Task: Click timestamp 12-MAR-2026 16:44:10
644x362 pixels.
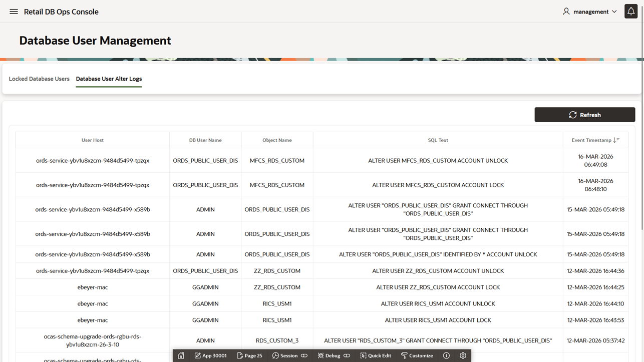Action: click(x=595, y=303)
